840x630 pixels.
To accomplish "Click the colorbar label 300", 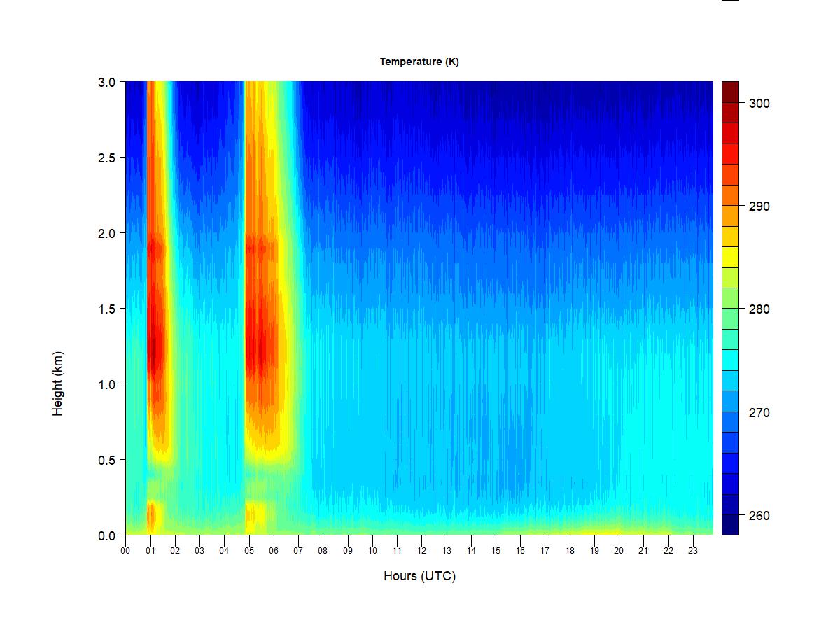I will tap(759, 104).
